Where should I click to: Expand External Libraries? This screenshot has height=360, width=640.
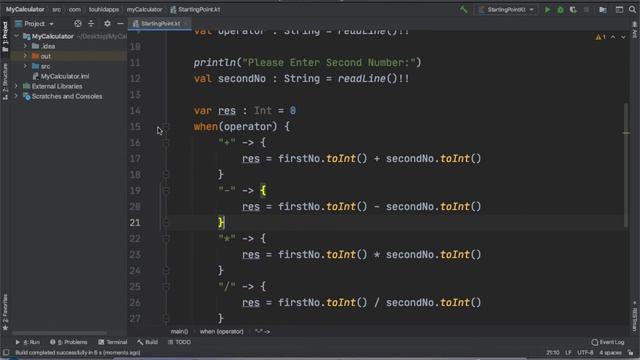pos(16,86)
